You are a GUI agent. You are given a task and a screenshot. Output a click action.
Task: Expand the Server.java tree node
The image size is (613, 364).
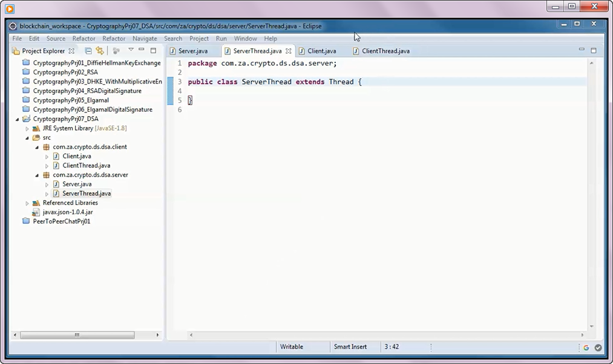click(47, 184)
